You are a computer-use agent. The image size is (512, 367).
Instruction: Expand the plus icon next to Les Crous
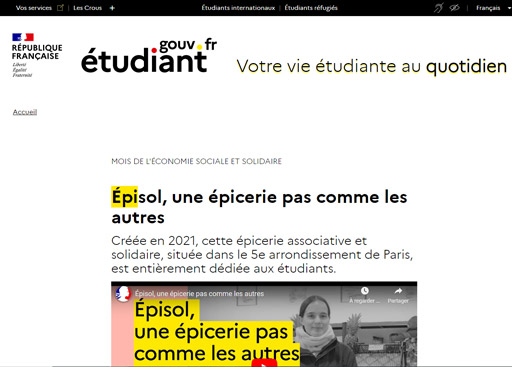coord(112,8)
